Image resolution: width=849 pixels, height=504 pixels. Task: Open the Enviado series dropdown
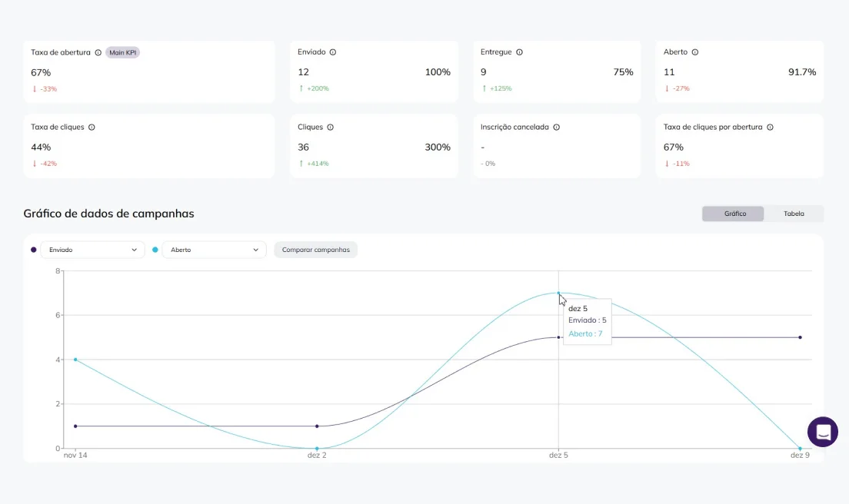(x=92, y=250)
